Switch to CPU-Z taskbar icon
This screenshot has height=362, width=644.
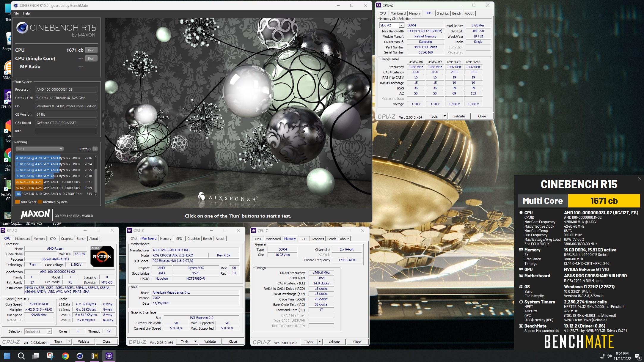[109, 356]
